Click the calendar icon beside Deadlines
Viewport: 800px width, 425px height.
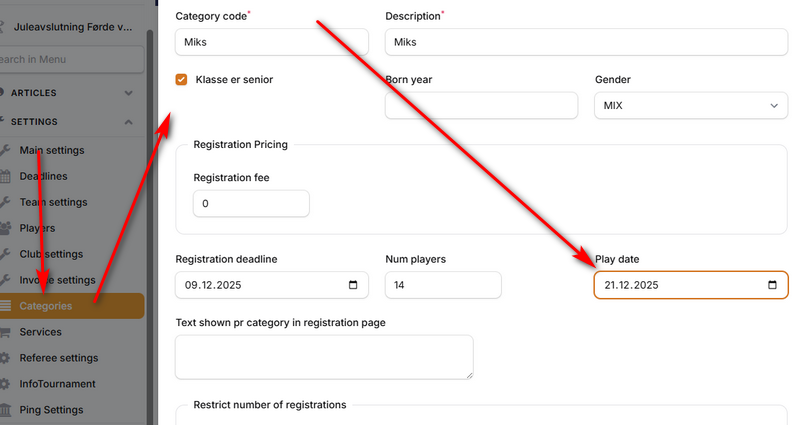(x=7, y=176)
